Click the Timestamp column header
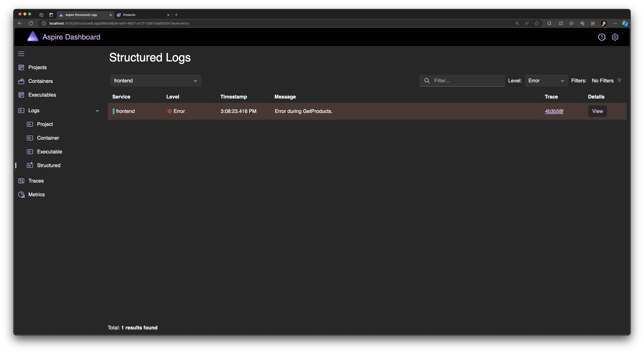 (234, 97)
